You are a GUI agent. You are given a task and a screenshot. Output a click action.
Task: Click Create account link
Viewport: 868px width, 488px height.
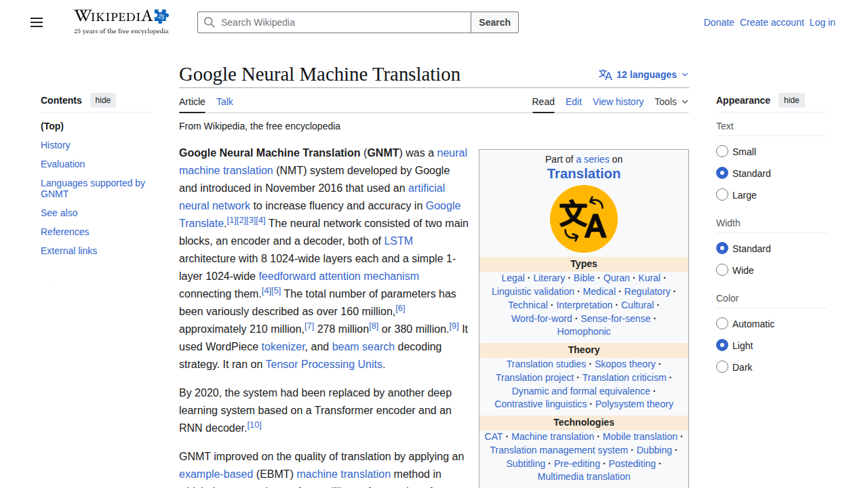(x=772, y=22)
